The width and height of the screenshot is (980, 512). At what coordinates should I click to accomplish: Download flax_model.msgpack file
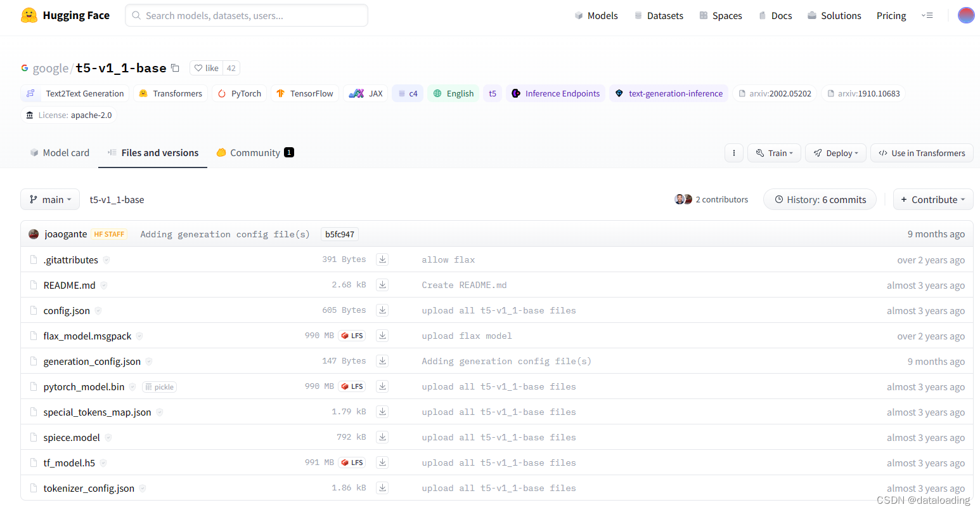pyautogui.click(x=382, y=335)
